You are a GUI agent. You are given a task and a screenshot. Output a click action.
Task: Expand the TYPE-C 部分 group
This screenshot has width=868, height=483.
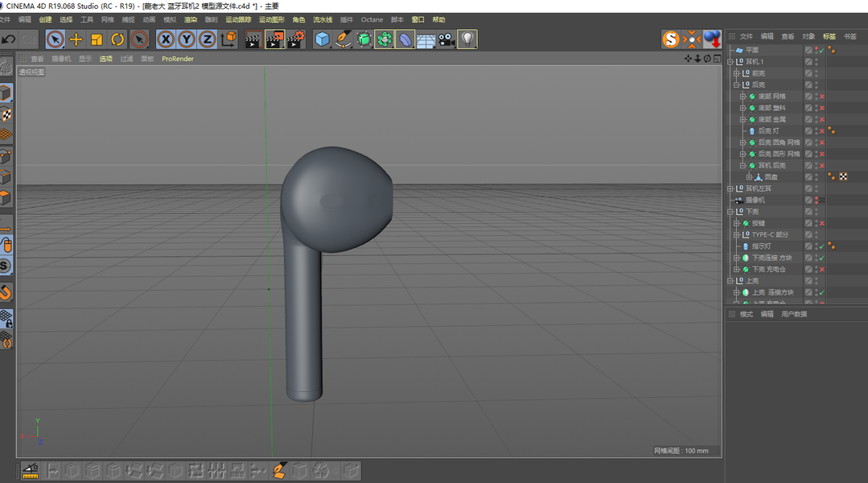tap(737, 235)
